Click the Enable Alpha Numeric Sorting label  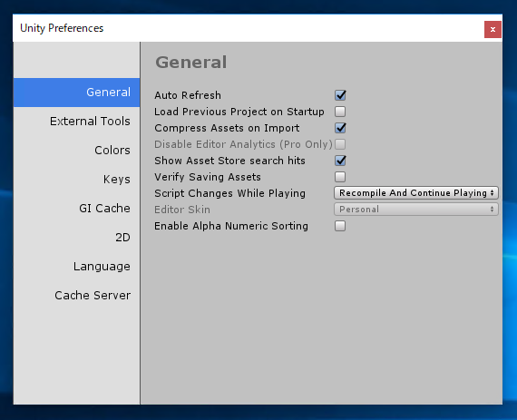pos(231,226)
